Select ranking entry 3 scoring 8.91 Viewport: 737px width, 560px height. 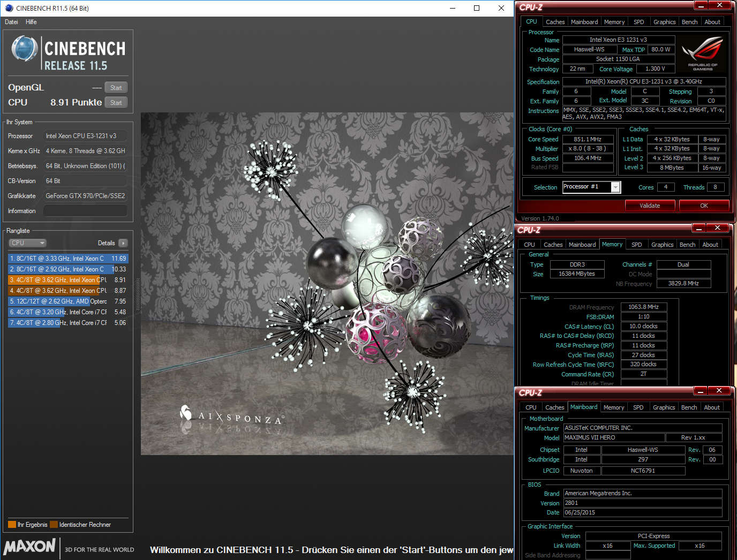point(68,280)
